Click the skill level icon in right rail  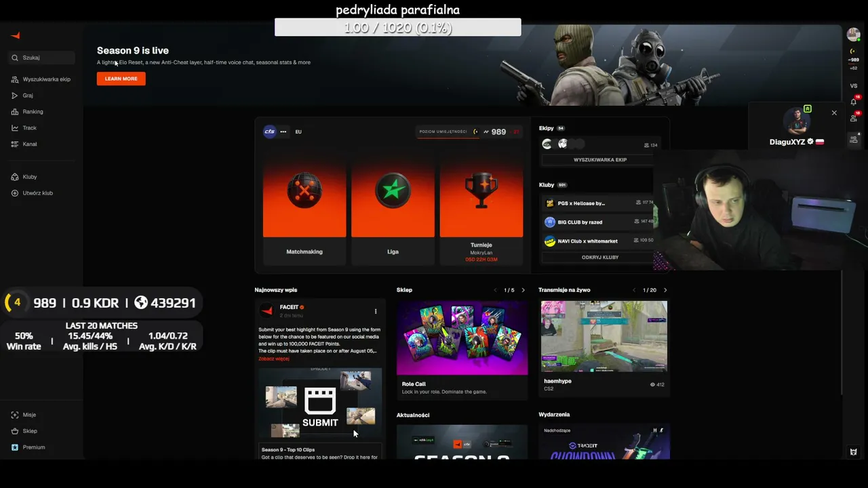point(854,52)
